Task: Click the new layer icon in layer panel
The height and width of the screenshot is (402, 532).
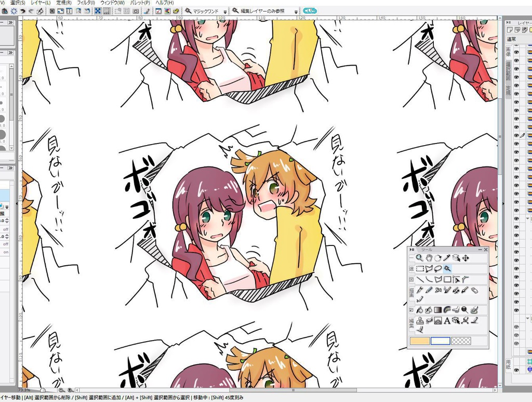Action: click(510, 30)
